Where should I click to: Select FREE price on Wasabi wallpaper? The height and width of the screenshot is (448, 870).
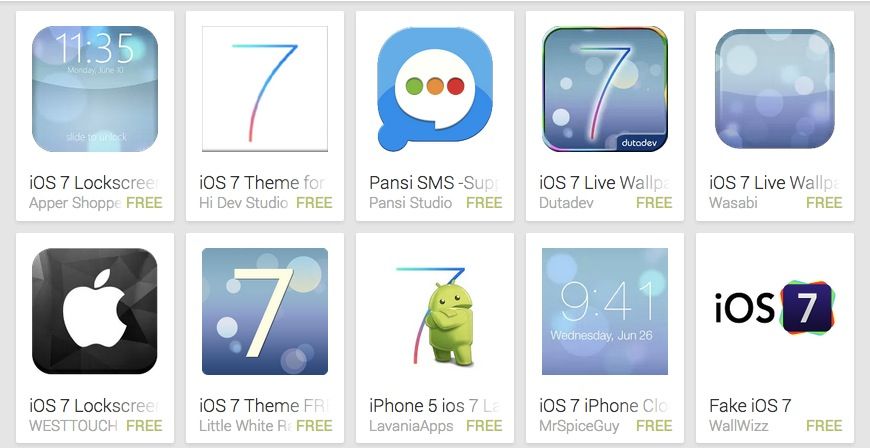pos(824,203)
